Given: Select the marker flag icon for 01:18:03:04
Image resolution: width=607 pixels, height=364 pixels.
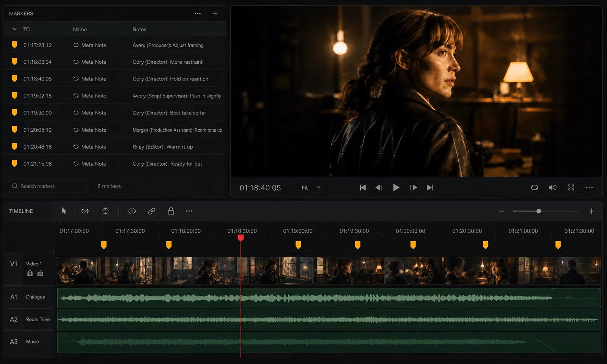Looking at the screenshot, I should 14,61.
